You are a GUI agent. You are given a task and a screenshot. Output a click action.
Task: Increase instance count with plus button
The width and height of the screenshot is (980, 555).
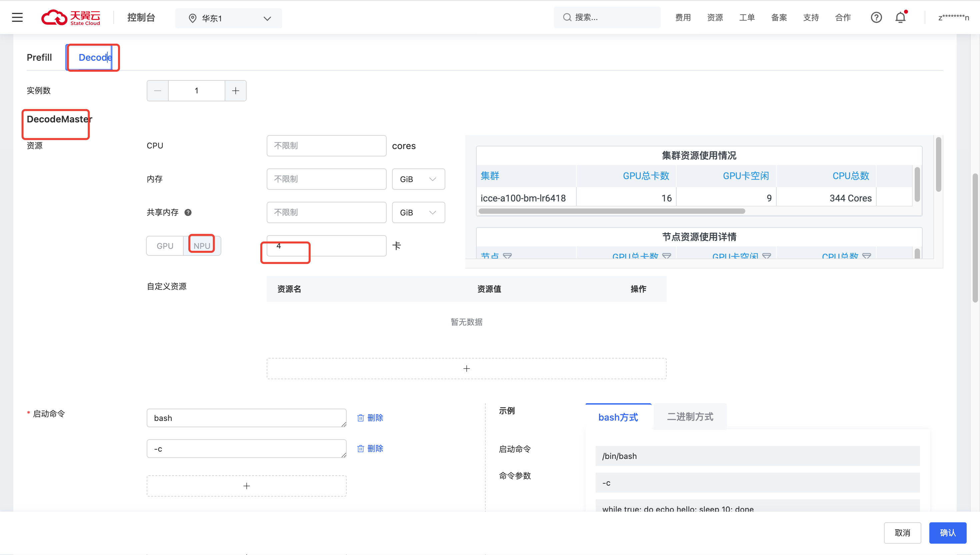click(235, 91)
